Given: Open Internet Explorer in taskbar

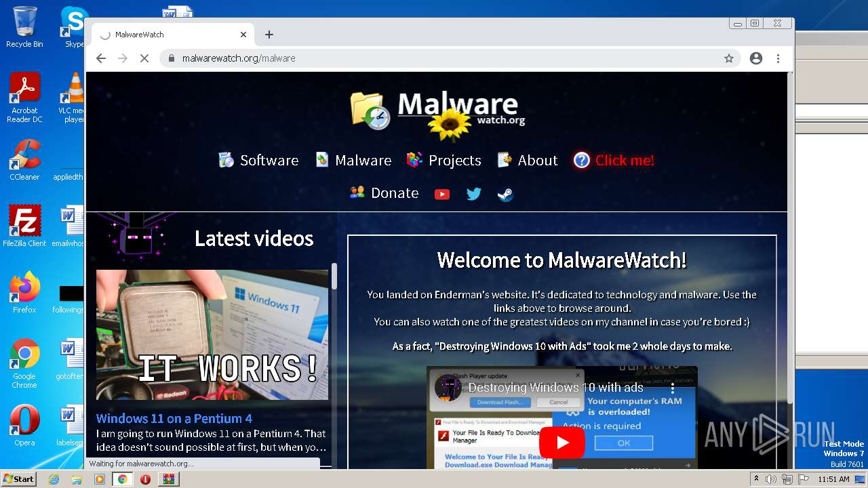Looking at the screenshot, I should click(54, 479).
